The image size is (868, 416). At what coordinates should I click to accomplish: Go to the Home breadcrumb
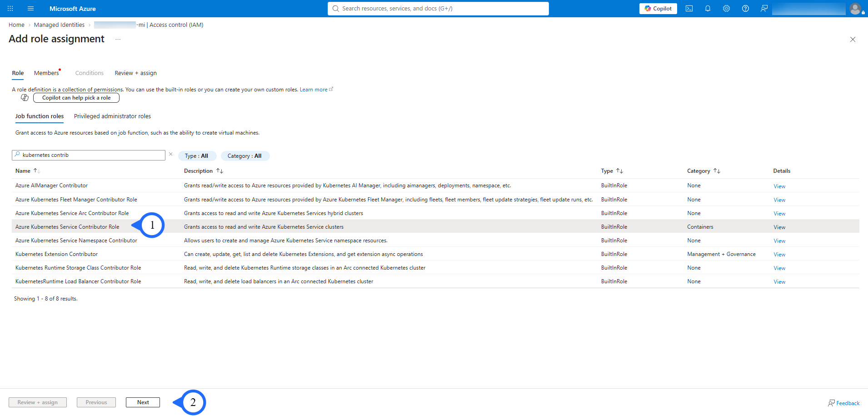pyautogui.click(x=16, y=25)
